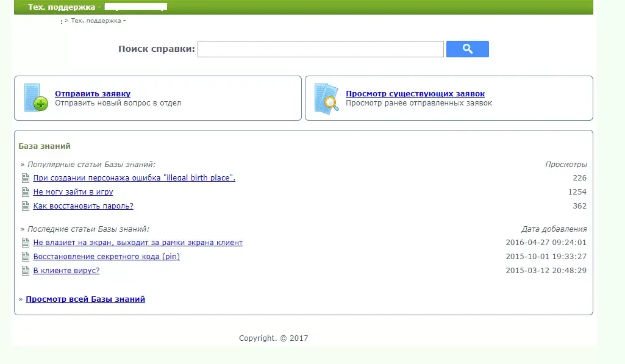
Task: Click the "Популярные статьи Базы знаний:" label
Action: pyautogui.click(x=91, y=164)
